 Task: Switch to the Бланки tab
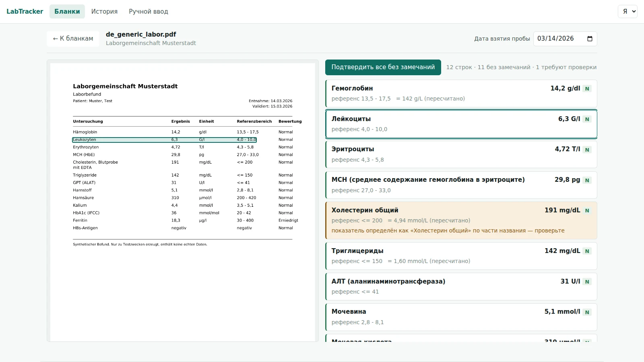point(67,12)
